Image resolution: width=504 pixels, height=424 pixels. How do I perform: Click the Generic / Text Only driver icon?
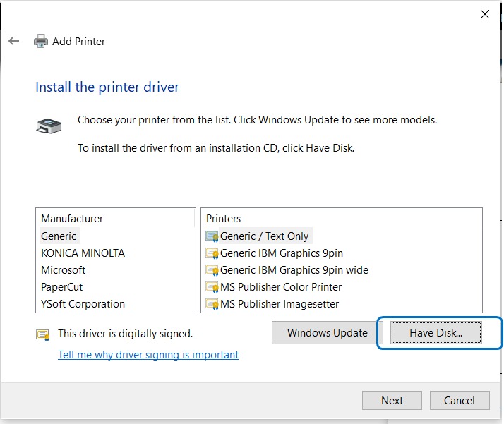[x=212, y=236]
